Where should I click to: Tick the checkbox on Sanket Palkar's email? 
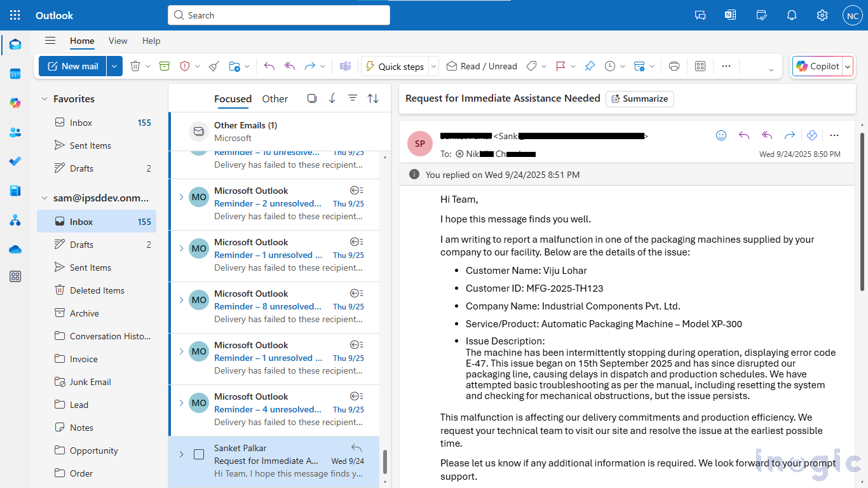199,454
